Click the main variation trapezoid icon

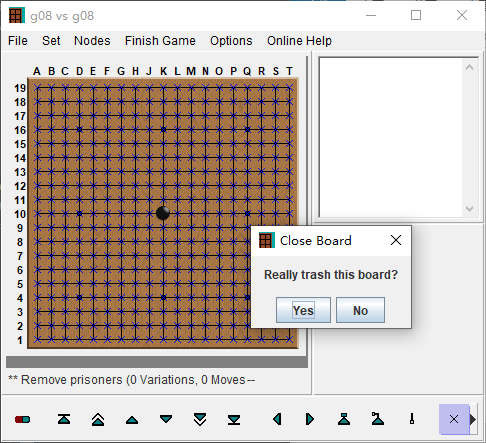344,419
